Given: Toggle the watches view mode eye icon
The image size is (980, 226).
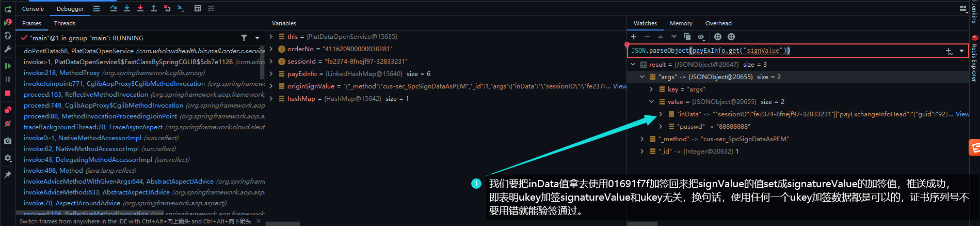Looking at the screenshot, I should (x=701, y=37).
